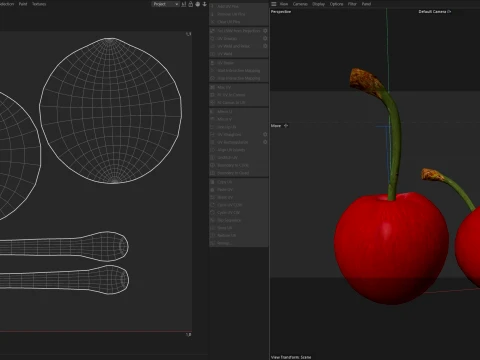Run the Line Up UV command
480x360 pixels.
click(x=239, y=127)
